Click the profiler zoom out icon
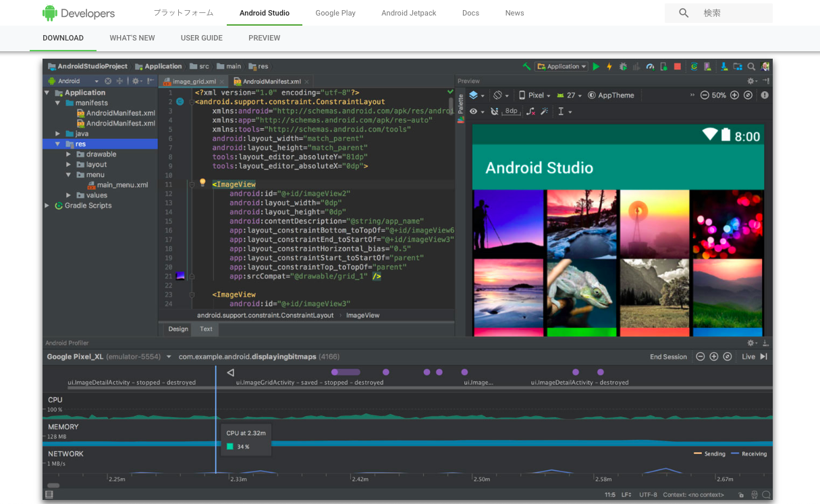Viewport: 820px width, 504px height. coord(701,356)
